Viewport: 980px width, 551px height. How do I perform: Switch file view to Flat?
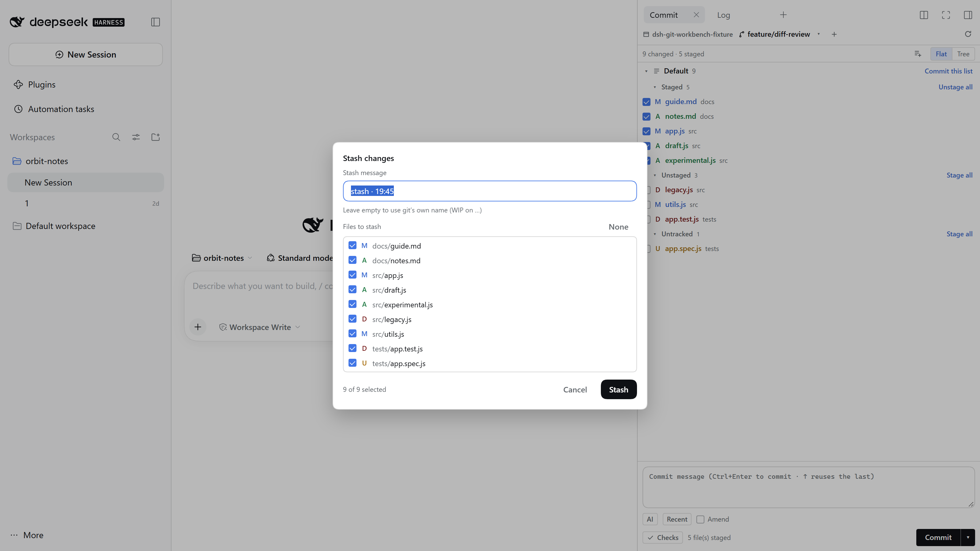point(941,54)
